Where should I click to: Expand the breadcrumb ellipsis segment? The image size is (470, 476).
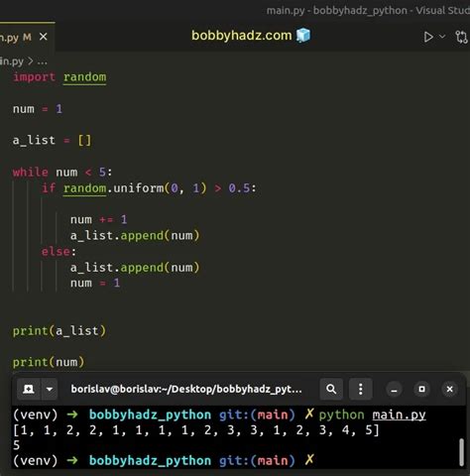pyautogui.click(x=43, y=61)
